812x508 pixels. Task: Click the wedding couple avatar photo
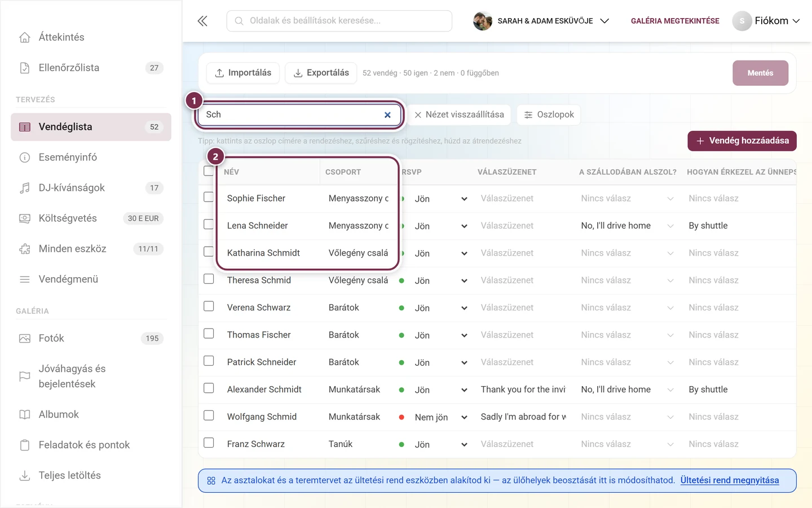(x=483, y=21)
